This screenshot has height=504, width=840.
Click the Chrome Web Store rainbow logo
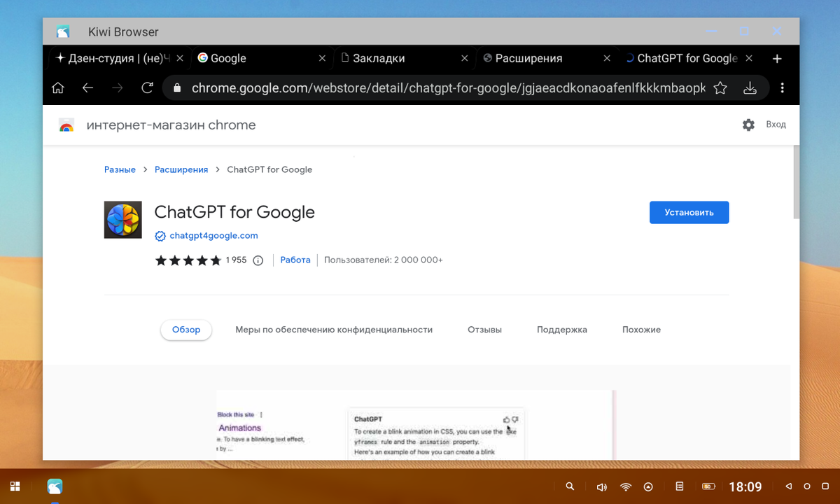click(x=66, y=125)
